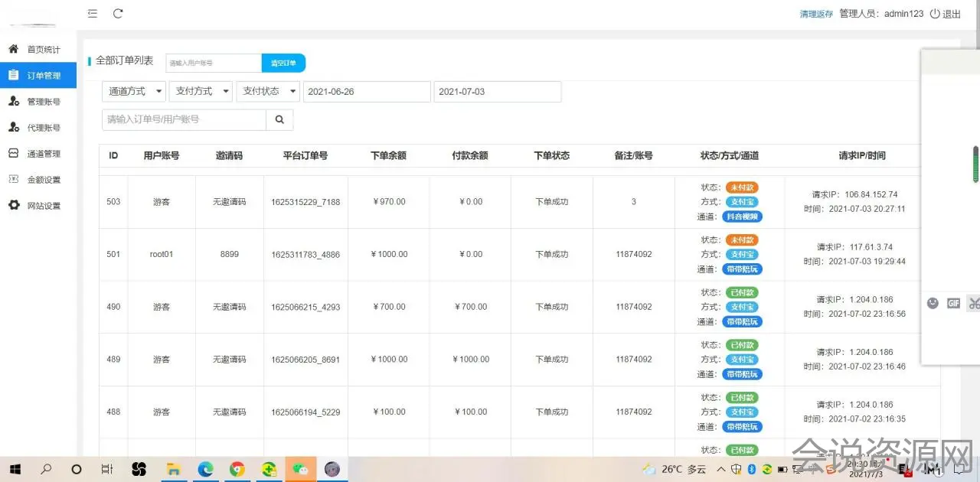
Task: Expand the 支付状态 dropdown
Action: [268, 91]
